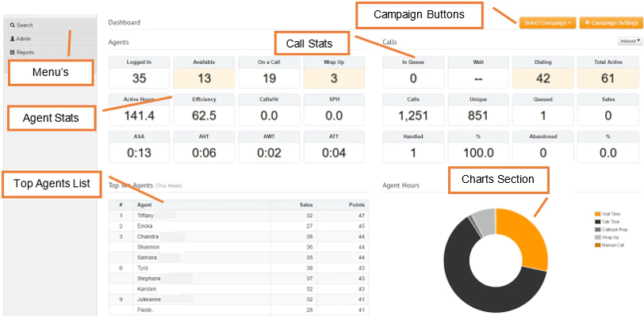The height and width of the screenshot is (316, 644).
Task: Open the Select Campaign dropdown
Action: pyautogui.click(x=547, y=23)
